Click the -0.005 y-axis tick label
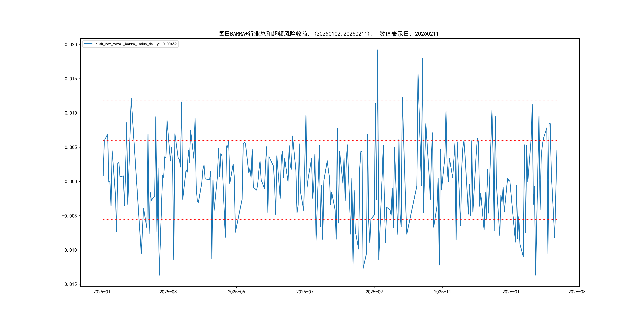This screenshot has height=322, width=644. pos(70,216)
